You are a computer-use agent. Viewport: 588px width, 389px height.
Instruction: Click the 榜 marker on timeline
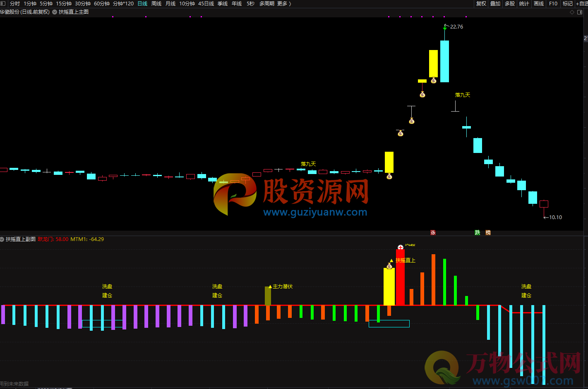pyautogui.click(x=488, y=233)
